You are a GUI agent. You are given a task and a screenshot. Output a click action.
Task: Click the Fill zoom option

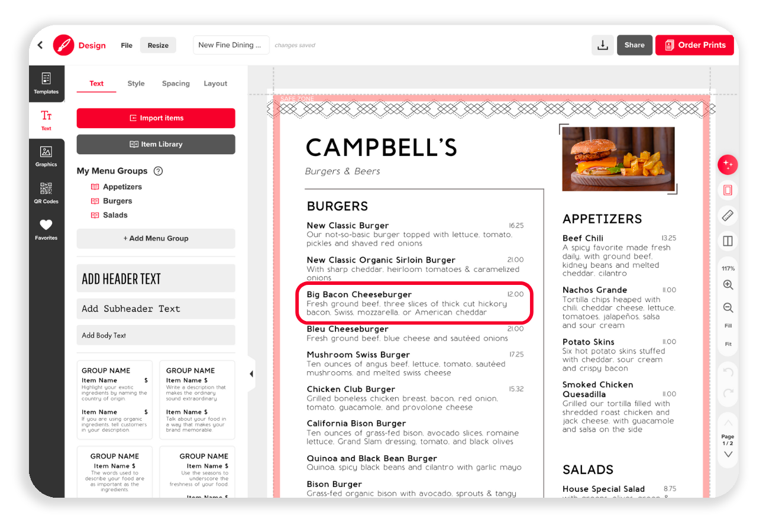point(728,326)
